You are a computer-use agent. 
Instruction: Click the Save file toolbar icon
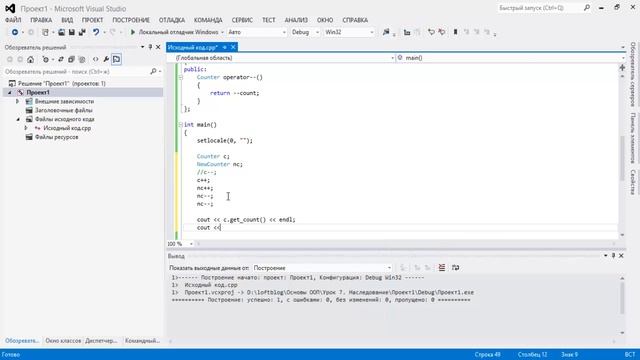71,32
